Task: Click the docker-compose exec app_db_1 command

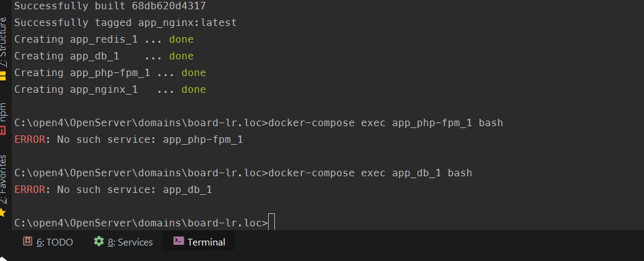Action: click(x=370, y=173)
